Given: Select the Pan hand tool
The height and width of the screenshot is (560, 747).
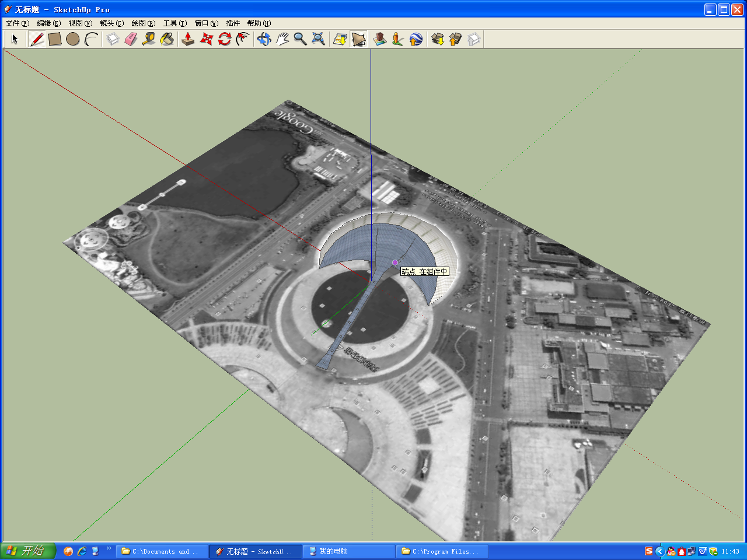Looking at the screenshot, I should [282, 39].
